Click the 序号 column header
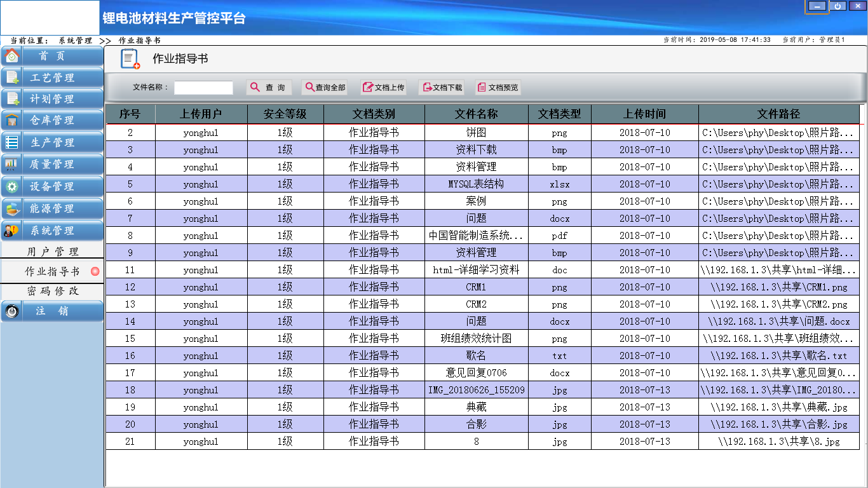 point(130,114)
